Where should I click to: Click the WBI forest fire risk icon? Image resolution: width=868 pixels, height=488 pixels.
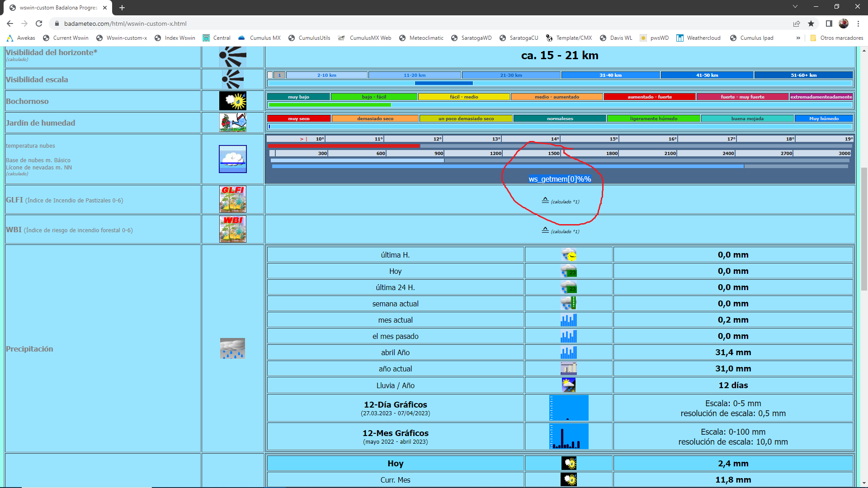click(233, 229)
